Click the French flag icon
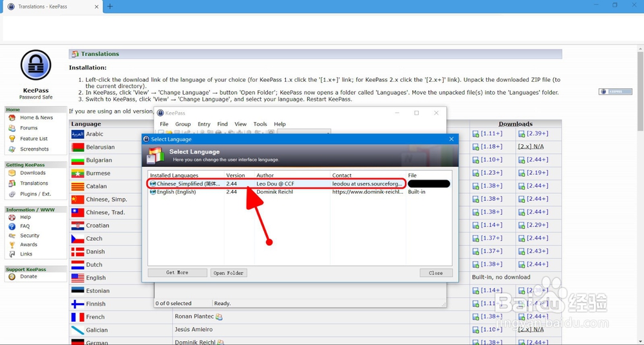The image size is (644, 345). pyautogui.click(x=78, y=317)
